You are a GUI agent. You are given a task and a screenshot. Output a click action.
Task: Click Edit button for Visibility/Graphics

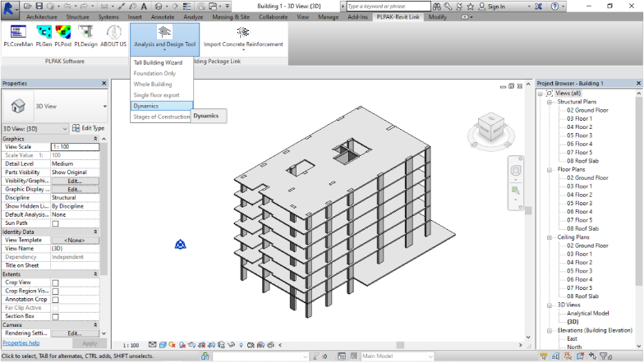click(75, 181)
